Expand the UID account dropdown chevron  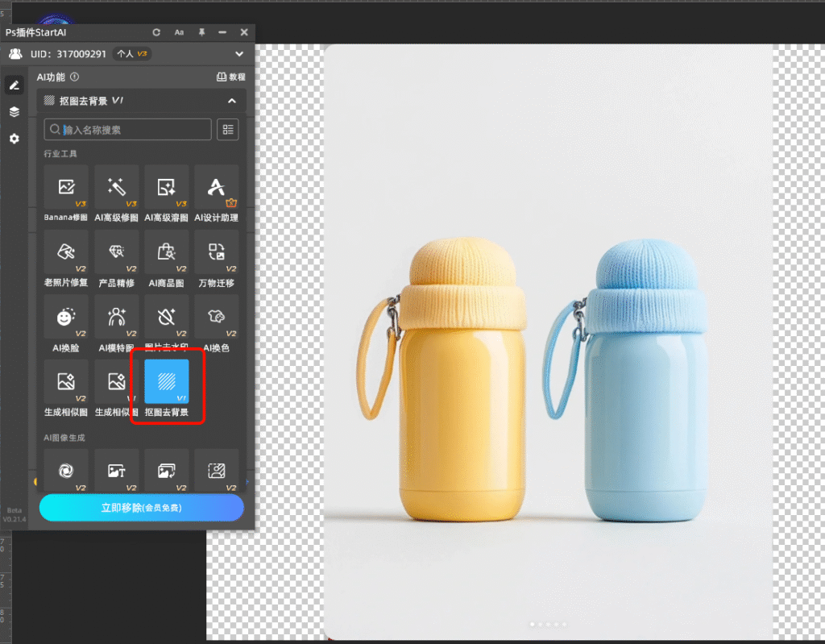239,54
